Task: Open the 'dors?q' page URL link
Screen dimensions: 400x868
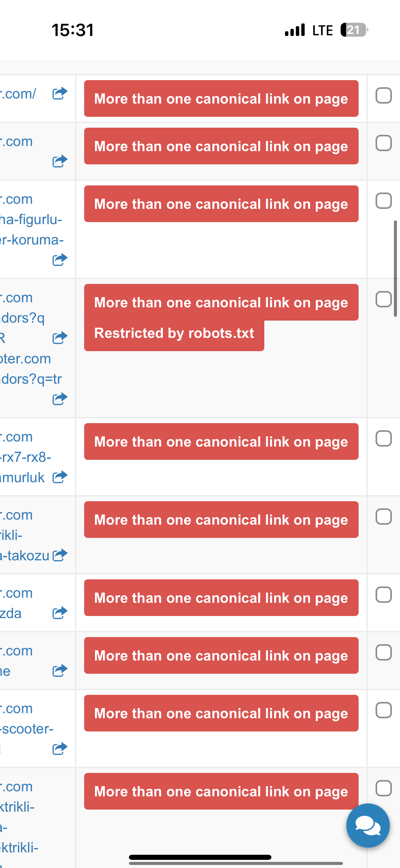Action: (22, 318)
